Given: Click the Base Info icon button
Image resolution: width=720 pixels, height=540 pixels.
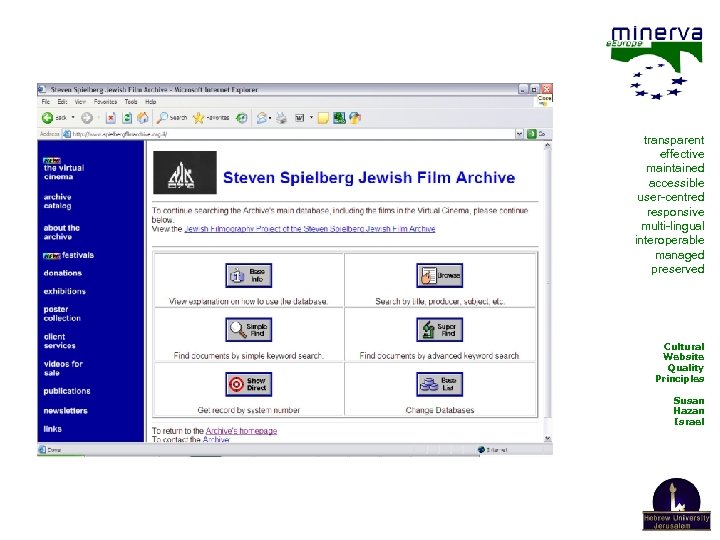Looking at the screenshot, I should 248,276.
